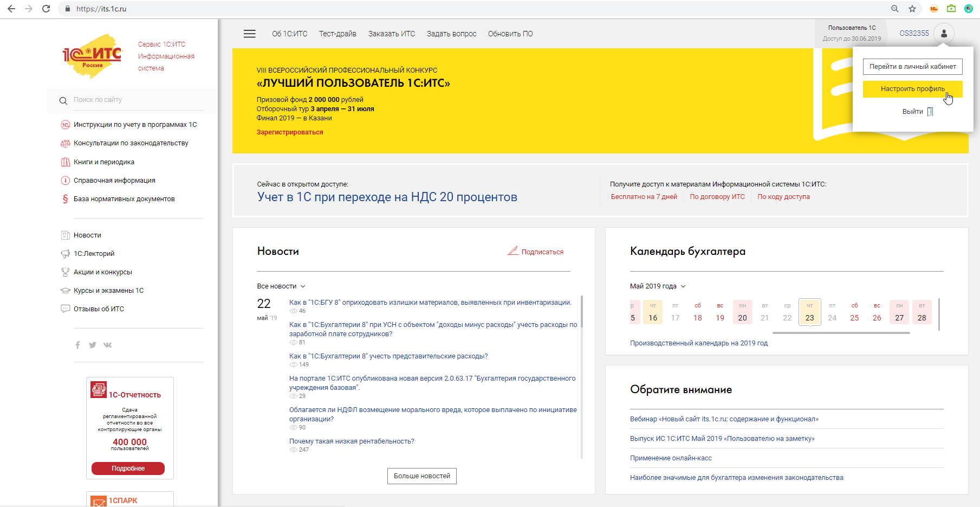Viewport: 980px width, 507px height.
Task: Select calendar date 27
Action: coord(899,312)
